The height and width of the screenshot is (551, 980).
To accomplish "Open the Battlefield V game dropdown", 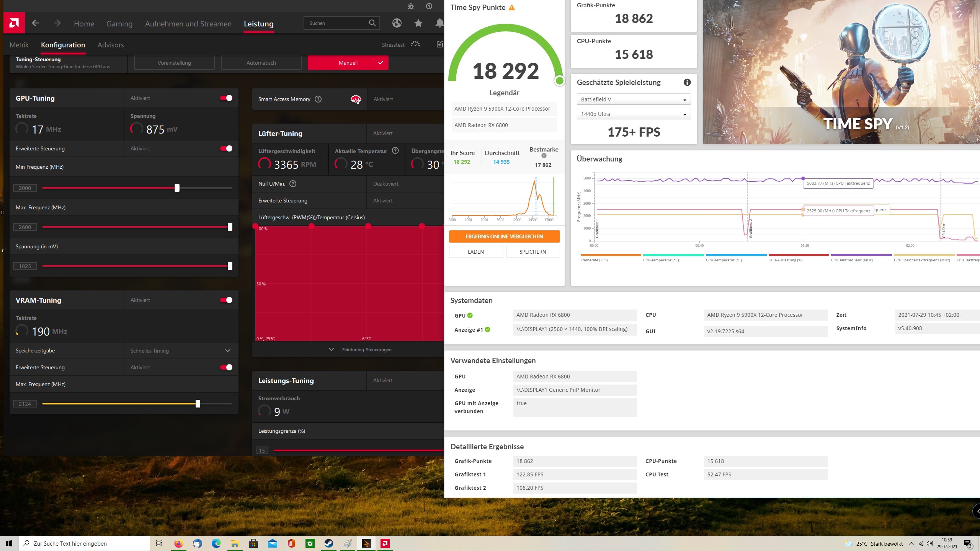I will pyautogui.click(x=633, y=99).
